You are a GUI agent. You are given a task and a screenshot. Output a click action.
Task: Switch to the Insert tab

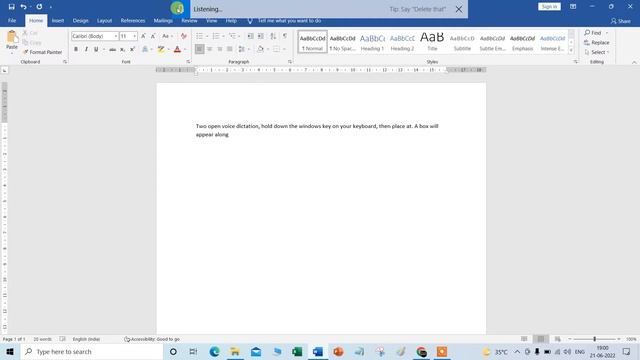pos(58,20)
